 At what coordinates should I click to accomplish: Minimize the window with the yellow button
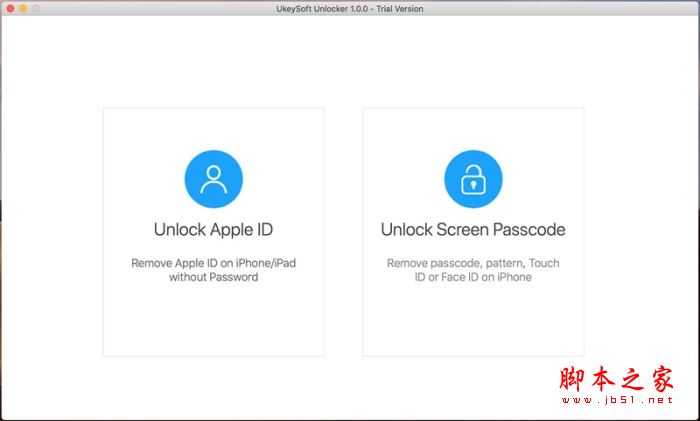[23, 8]
